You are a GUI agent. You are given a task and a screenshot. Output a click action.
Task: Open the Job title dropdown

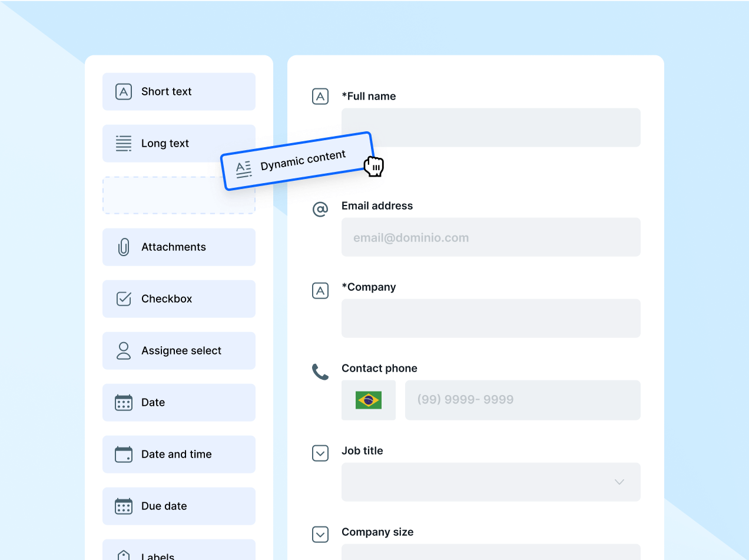491,482
